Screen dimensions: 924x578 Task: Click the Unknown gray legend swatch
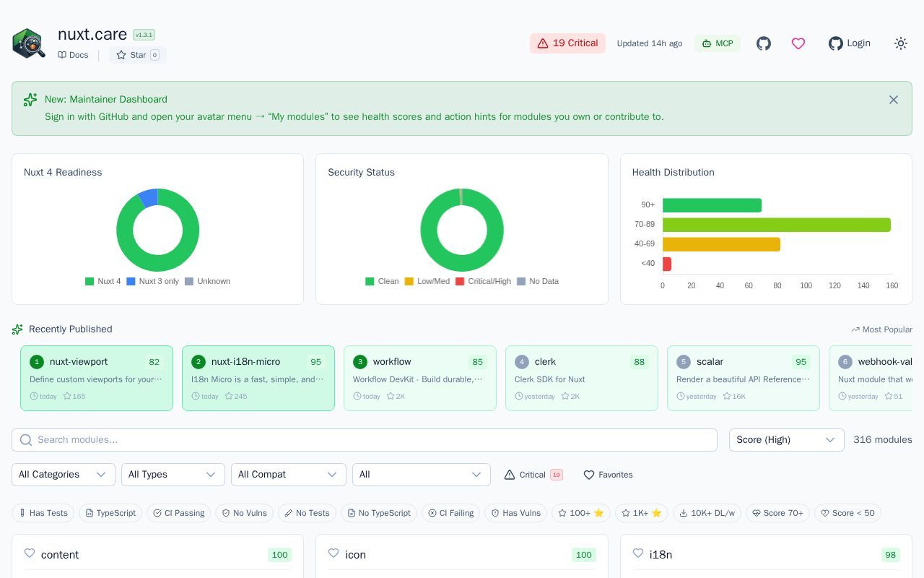coord(189,282)
